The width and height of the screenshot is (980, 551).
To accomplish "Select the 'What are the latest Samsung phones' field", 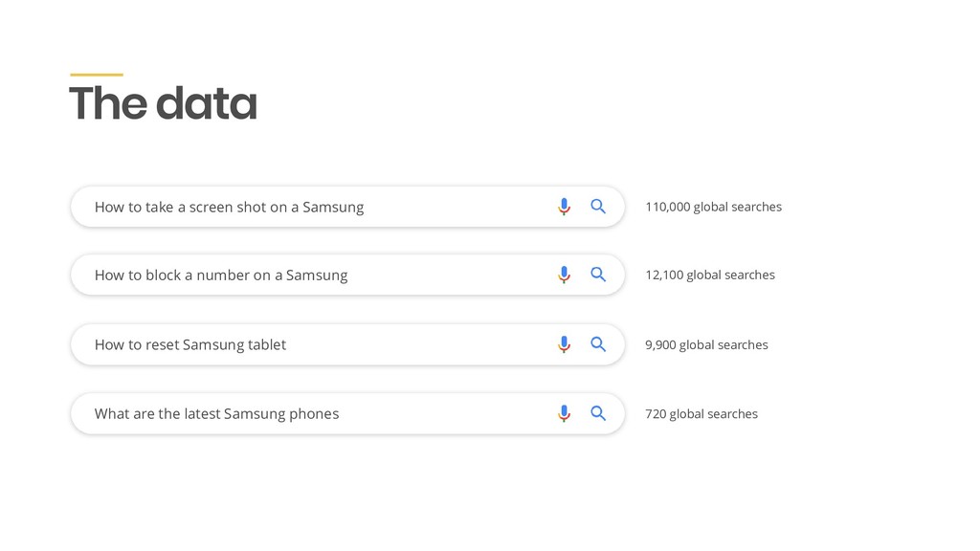I will tap(347, 413).
